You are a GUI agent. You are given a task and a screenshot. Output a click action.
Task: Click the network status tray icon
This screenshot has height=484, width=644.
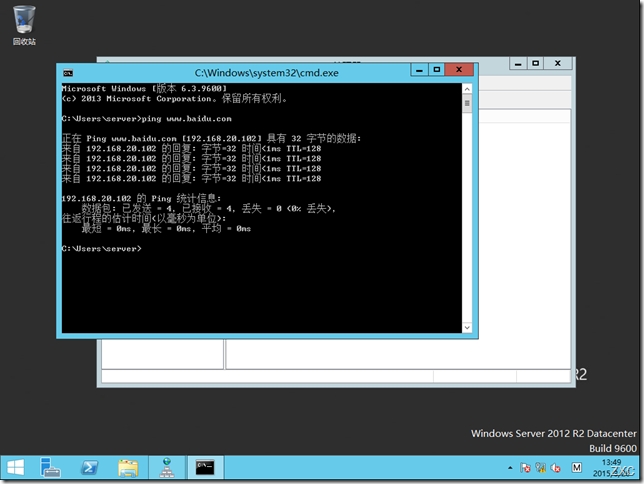[540, 468]
